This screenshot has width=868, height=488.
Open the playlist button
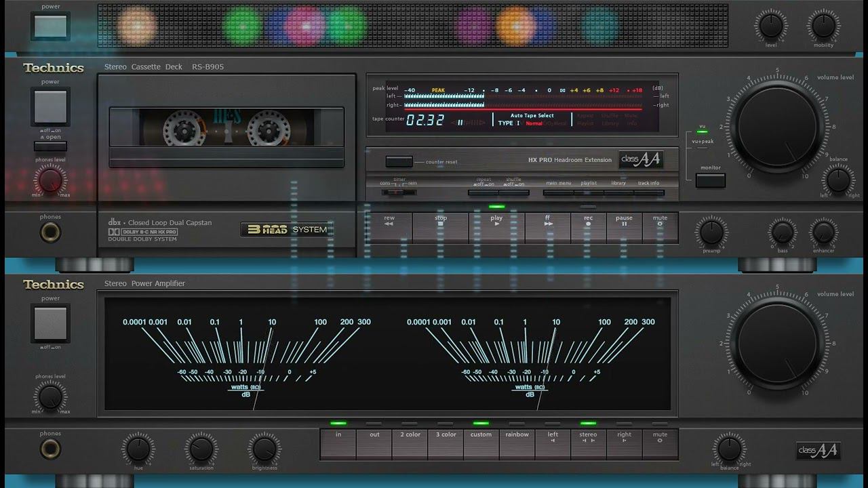pos(589,192)
